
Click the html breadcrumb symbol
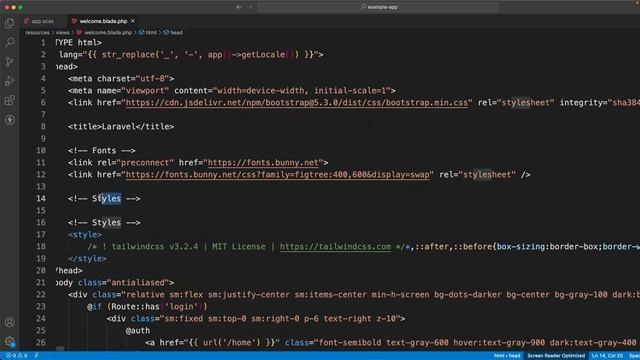[x=148, y=33]
